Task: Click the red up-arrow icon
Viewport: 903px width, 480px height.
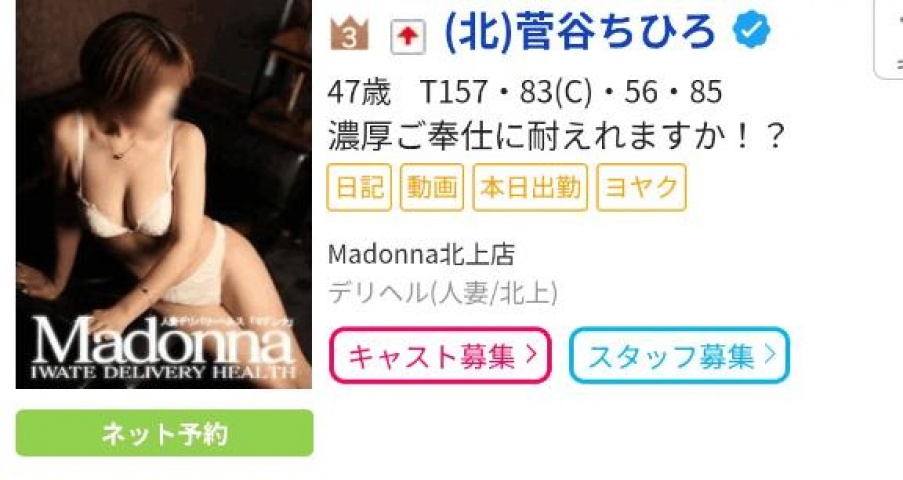Action: 408,37
